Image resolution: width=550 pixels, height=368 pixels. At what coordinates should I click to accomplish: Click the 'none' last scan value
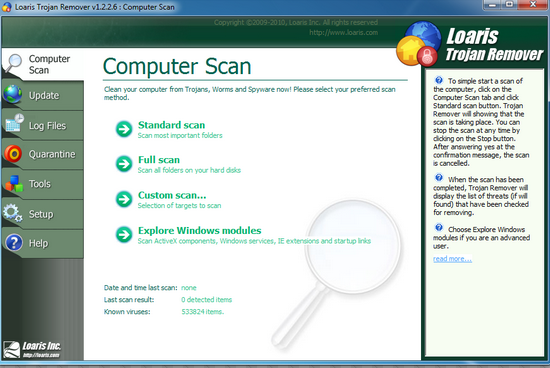coord(189,288)
